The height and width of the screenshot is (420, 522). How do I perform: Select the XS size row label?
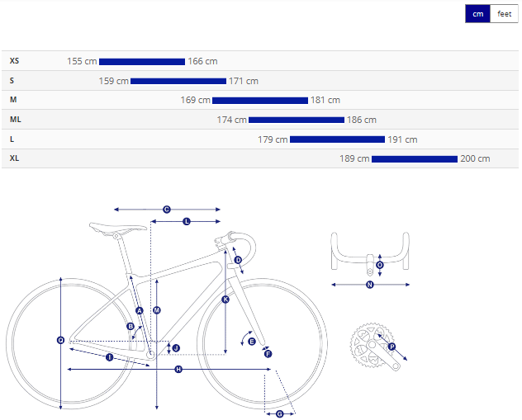click(15, 61)
